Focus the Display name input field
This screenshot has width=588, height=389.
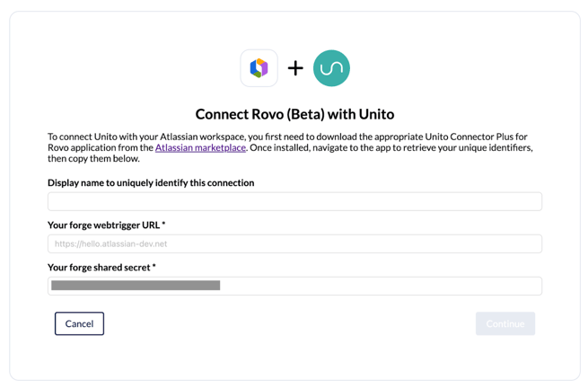294,201
